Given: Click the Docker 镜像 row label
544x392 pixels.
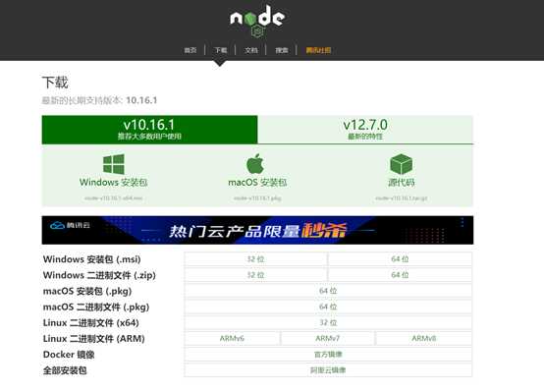Looking at the screenshot, I should click(x=69, y=355).
